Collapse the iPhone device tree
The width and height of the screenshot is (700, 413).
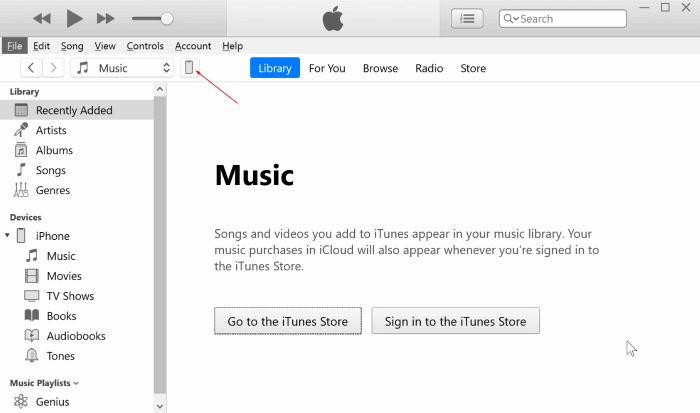pyautogui.click(x=8, y=236)
